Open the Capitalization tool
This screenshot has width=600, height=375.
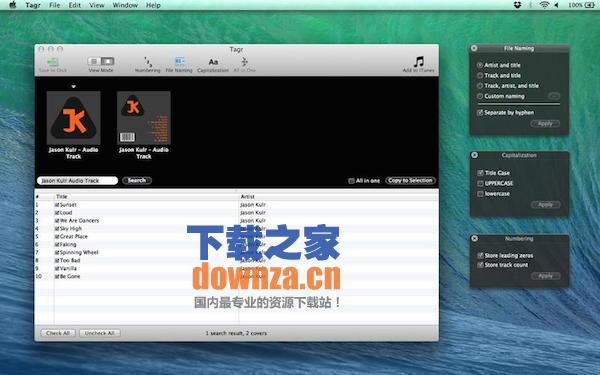click(x=213, y=62)
